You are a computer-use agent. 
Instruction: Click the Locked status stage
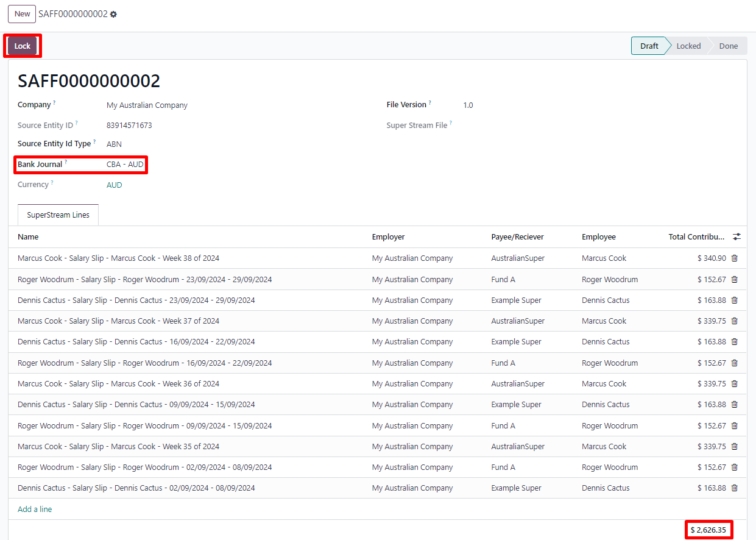(x=688, y=46)
